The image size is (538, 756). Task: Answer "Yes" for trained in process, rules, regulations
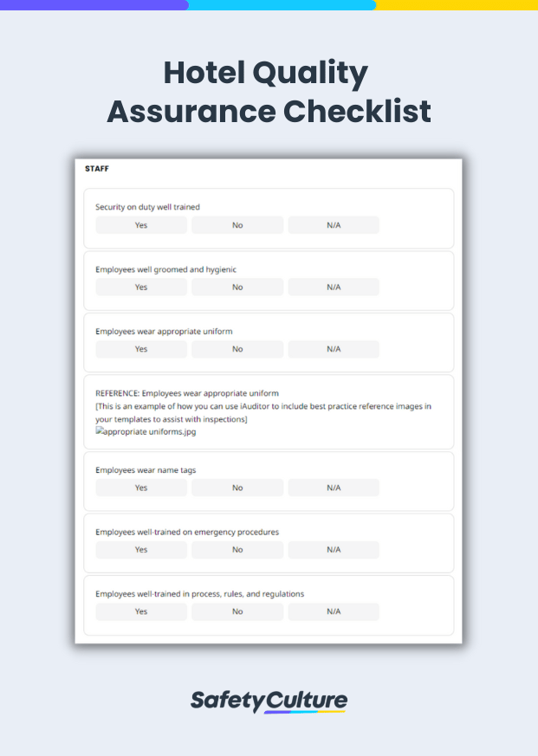coord(140,611)
